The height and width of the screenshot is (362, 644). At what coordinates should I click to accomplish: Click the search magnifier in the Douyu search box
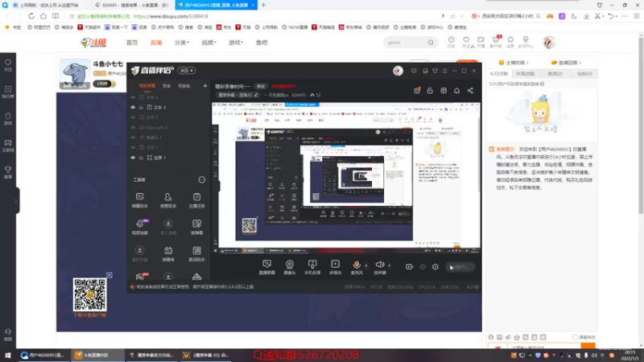431,43
